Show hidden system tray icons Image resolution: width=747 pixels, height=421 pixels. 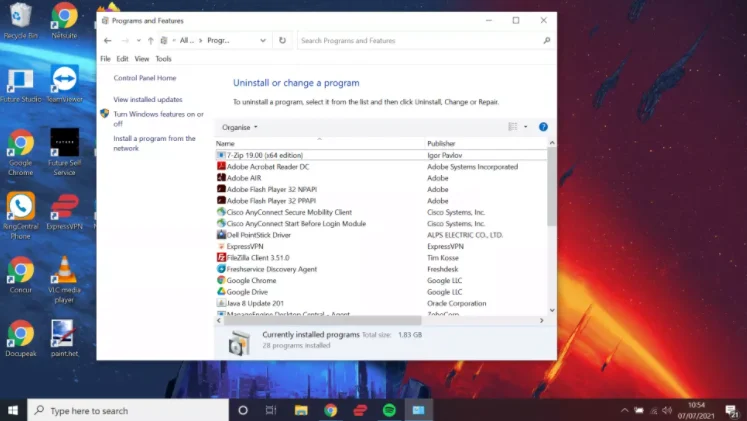click(624, 411)
